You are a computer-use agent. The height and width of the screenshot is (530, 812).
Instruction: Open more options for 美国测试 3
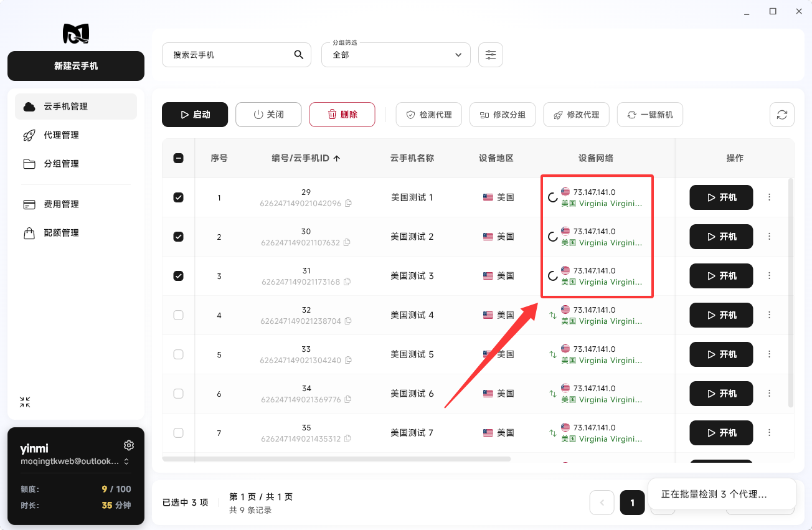click(769, 276)
